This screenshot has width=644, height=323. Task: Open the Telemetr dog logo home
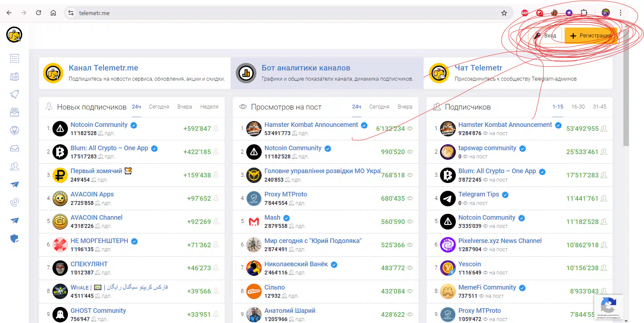point(14,35)
